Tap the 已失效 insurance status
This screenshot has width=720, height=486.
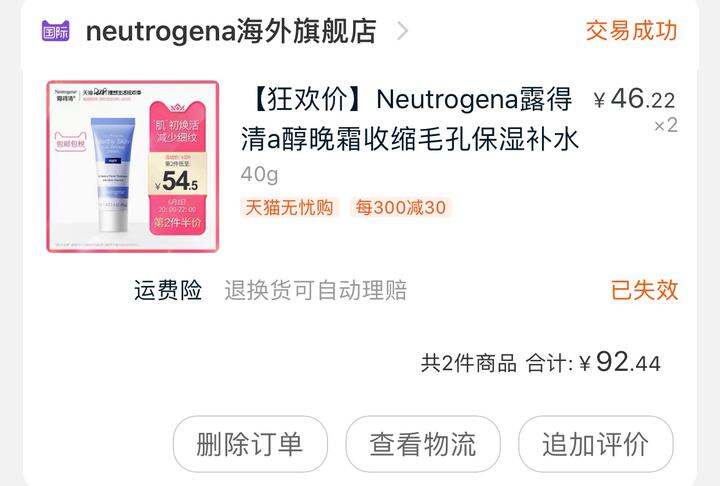tap(644, 290)
